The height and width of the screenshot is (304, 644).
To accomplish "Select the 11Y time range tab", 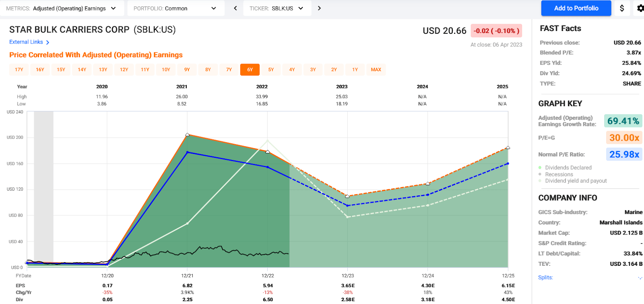I will pyautogui.click(x=145, y=70).
